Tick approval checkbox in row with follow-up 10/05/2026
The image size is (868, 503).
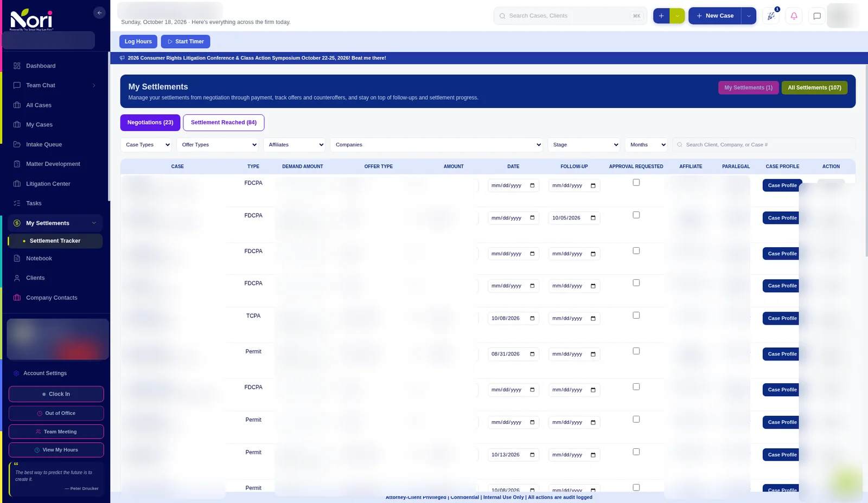pos(636,215)
